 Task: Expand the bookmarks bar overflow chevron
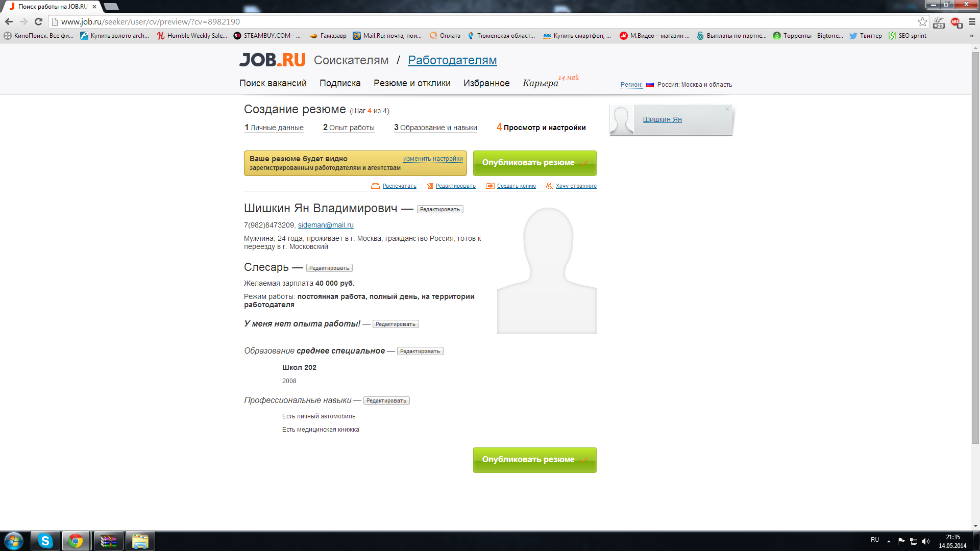click(x=971, y=36)
